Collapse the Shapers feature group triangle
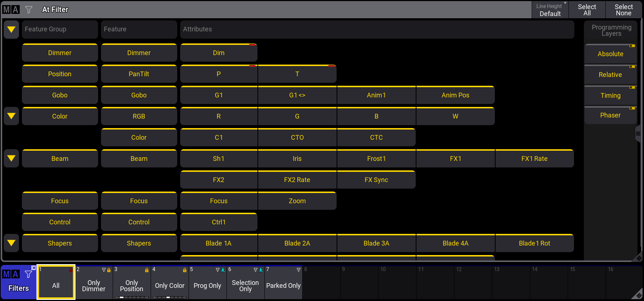Screen dimensions: 644x301 (x=11, y=243)
